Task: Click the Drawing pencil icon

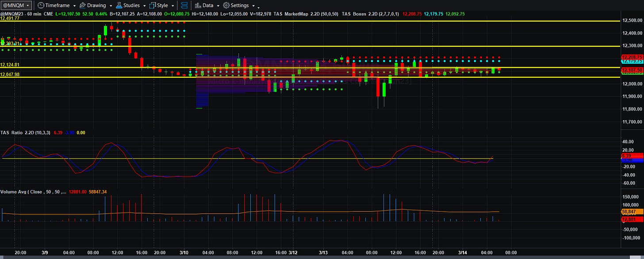Action: [82, 5]
